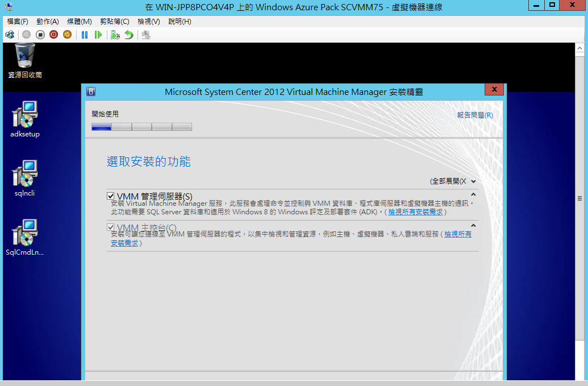Image resolution: width=588 pixels, height=386 pixels.
Task: Toggle the VMM 主控台(C) checkbox
Action: coord(110,227)
